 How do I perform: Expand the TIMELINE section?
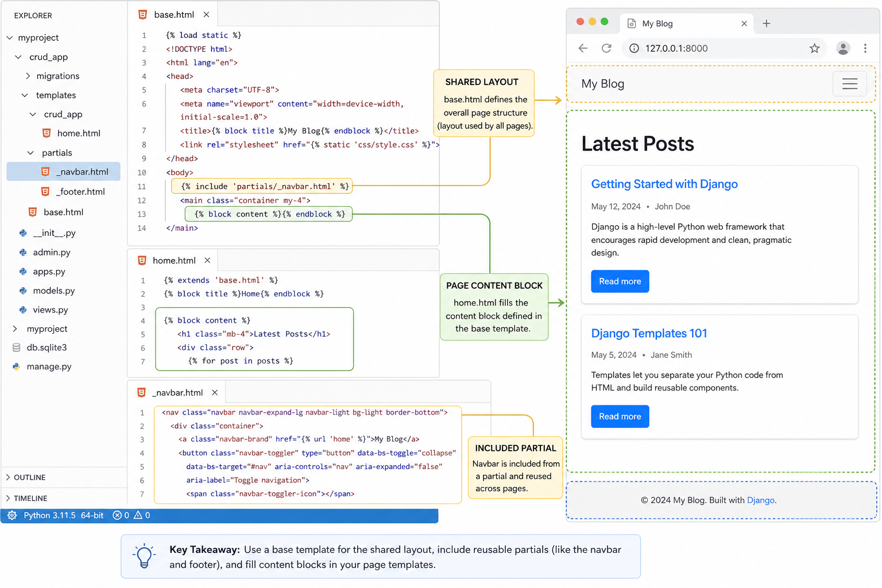pos(30,498)
